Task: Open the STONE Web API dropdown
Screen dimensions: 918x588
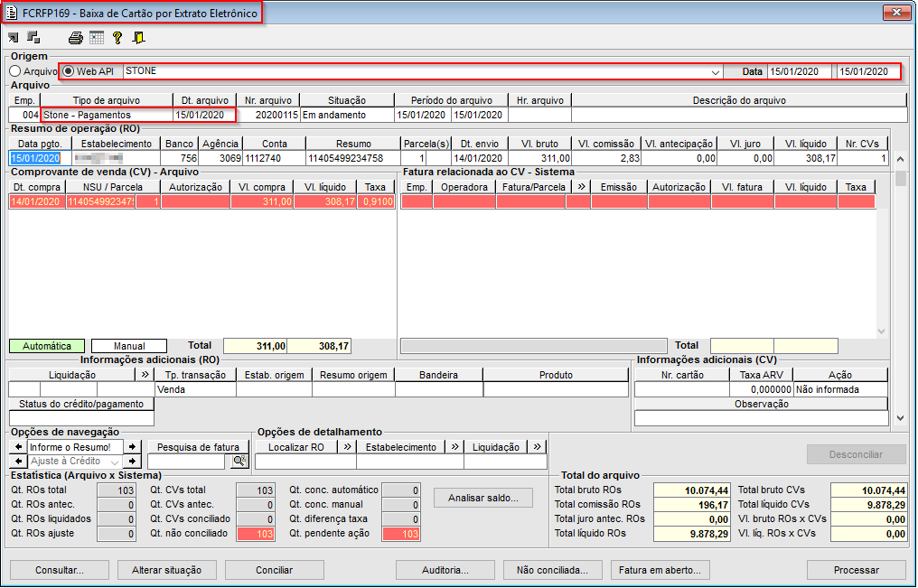Action: 716,72
